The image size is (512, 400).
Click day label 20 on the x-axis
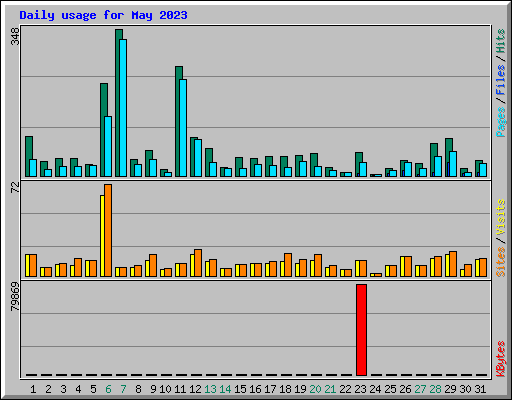pyautogui.click(x=315, y=389)
